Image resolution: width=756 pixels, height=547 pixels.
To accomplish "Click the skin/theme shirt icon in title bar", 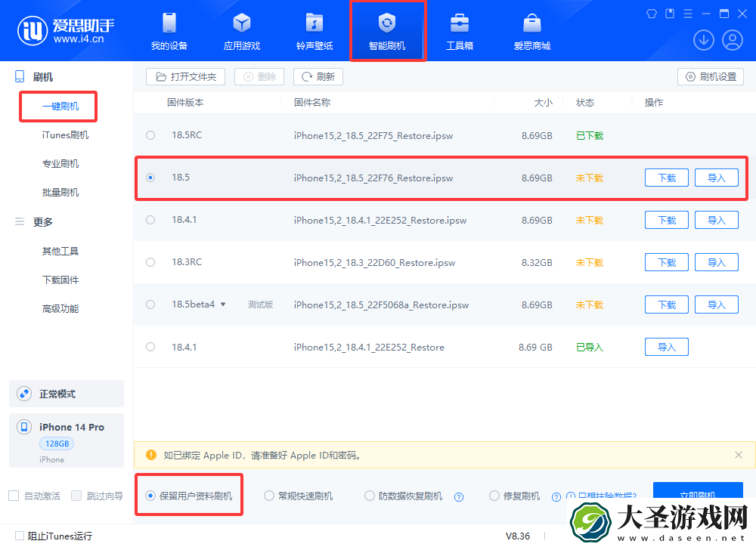I will pos(652,14).
